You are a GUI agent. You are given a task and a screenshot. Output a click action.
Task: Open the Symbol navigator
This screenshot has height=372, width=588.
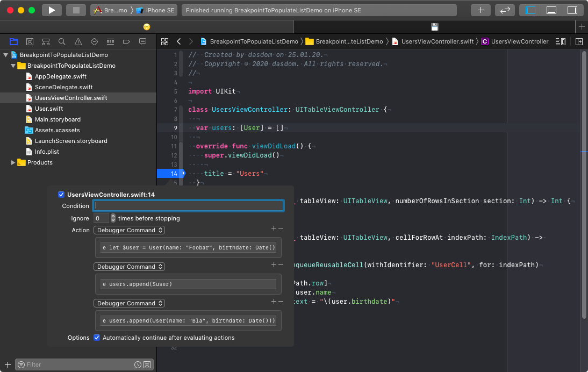tap(46, 41)
